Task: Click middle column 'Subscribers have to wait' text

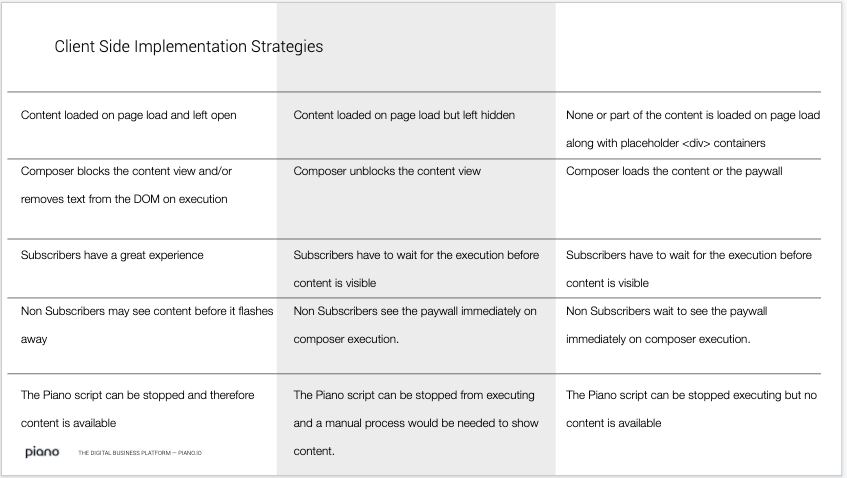Action: (416, 268)
